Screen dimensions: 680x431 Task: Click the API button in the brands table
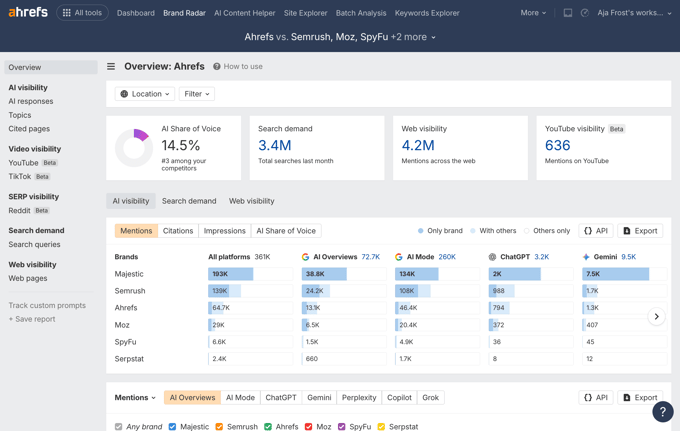[596, 231]
